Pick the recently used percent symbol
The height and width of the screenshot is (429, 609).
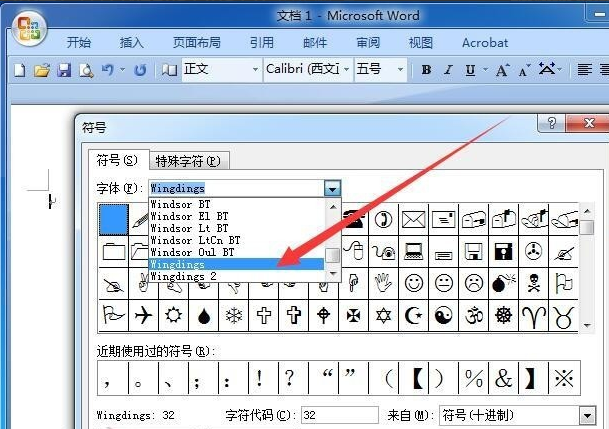click(x=473, y=378)
